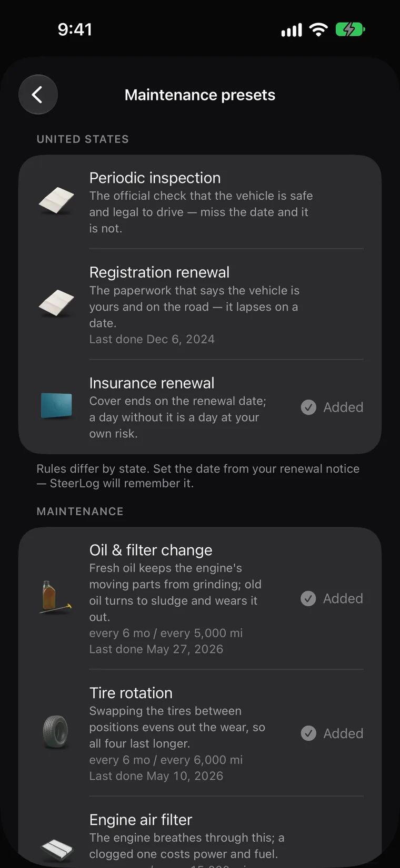This screenshot has width=400, height=868.
Task: Tap the tire icon for Tire rotation
Action: click(x=56, y=732)
